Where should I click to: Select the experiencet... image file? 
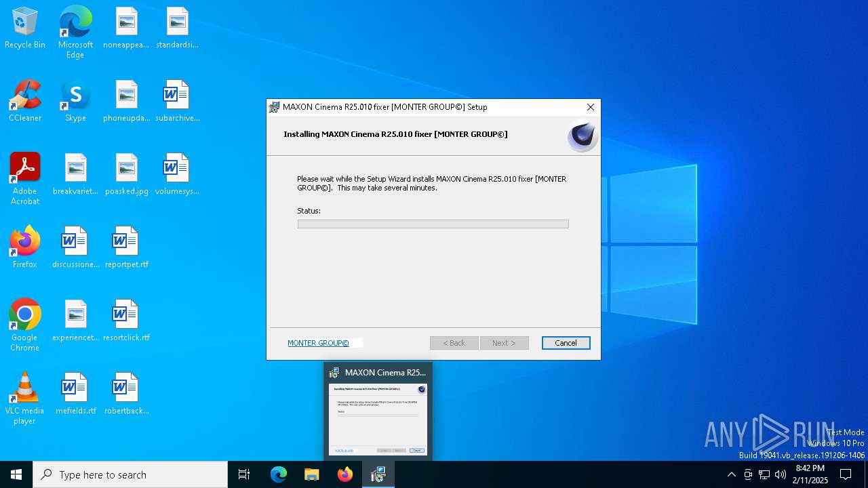click(75, 321)
